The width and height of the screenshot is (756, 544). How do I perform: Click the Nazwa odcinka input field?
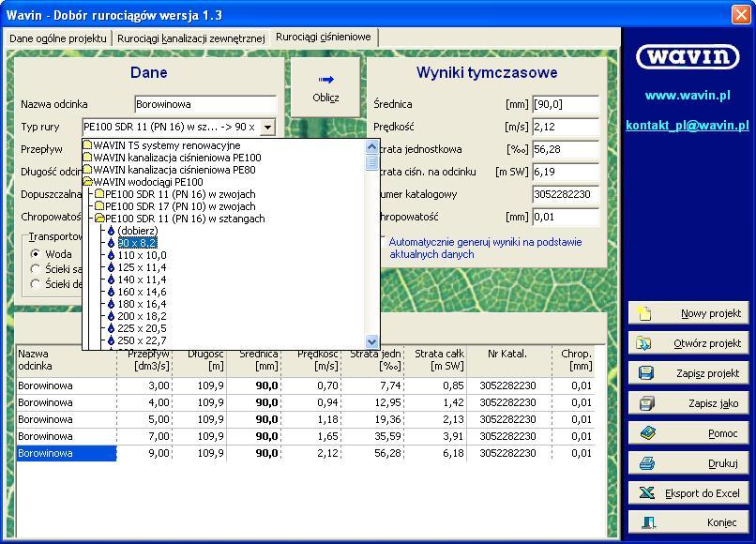click(205, 104)
